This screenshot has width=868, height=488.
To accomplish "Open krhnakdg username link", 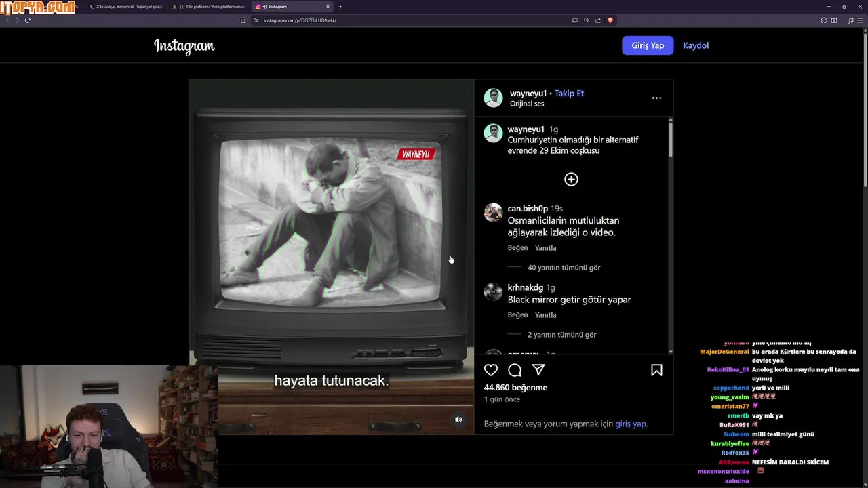I will pyautogui.click(x=526, y=287).
